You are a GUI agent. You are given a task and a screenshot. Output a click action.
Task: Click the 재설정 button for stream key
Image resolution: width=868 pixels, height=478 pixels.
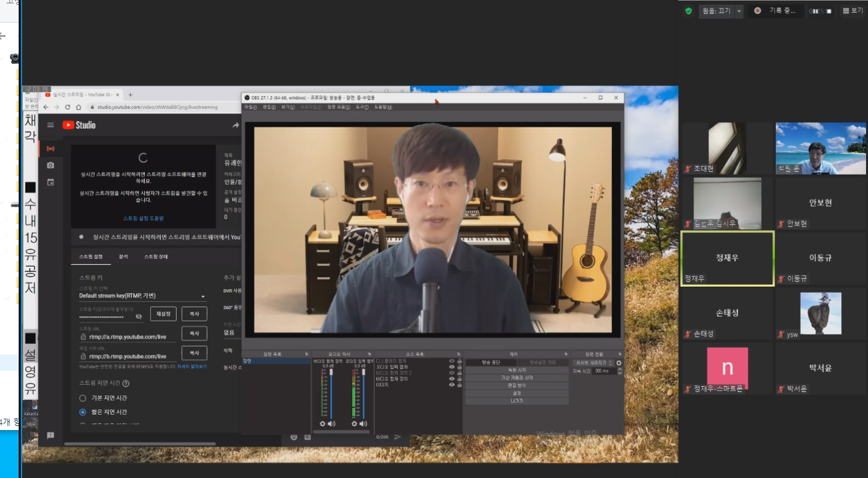[x=163, y=313]
